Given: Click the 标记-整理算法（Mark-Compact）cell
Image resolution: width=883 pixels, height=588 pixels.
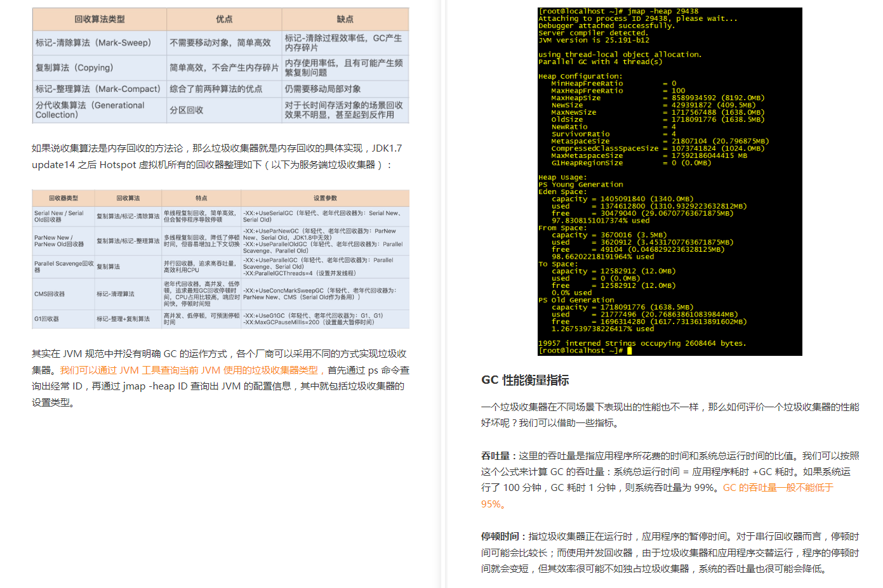Looking at the screenshot, I should tap(99, 89).
